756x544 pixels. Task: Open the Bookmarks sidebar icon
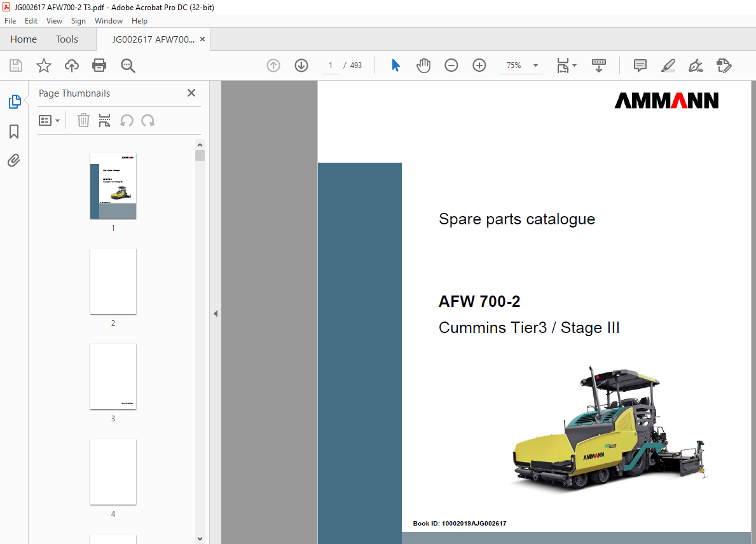tap(14, 132)
